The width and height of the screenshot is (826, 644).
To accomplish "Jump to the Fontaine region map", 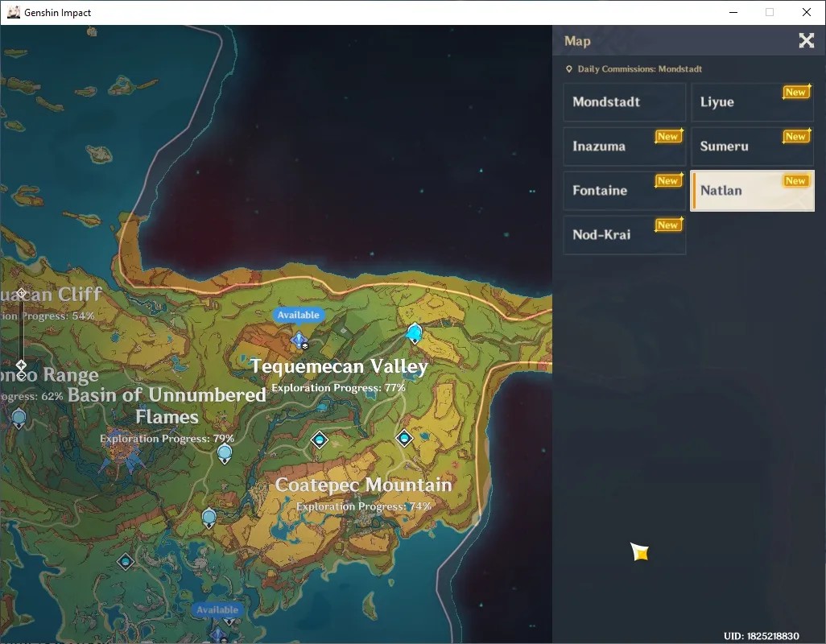I will pos(625,191).
